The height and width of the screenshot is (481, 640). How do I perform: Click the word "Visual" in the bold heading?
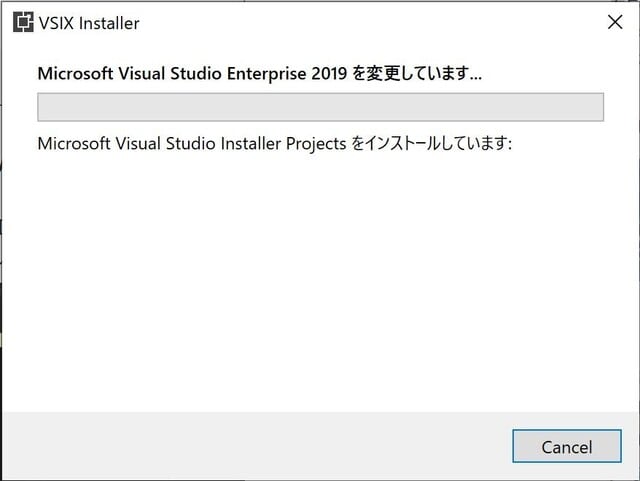[x=144, y=73]
